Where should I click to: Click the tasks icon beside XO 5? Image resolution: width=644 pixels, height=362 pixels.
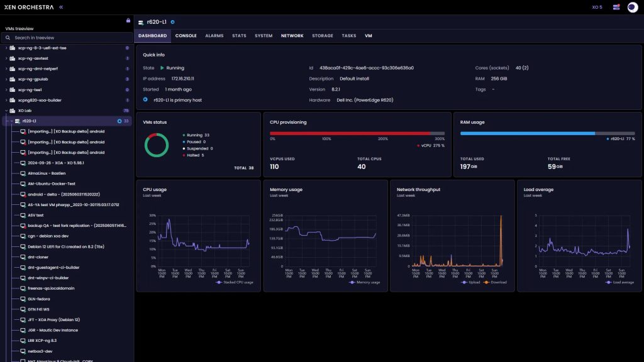(x=616, y=8)
